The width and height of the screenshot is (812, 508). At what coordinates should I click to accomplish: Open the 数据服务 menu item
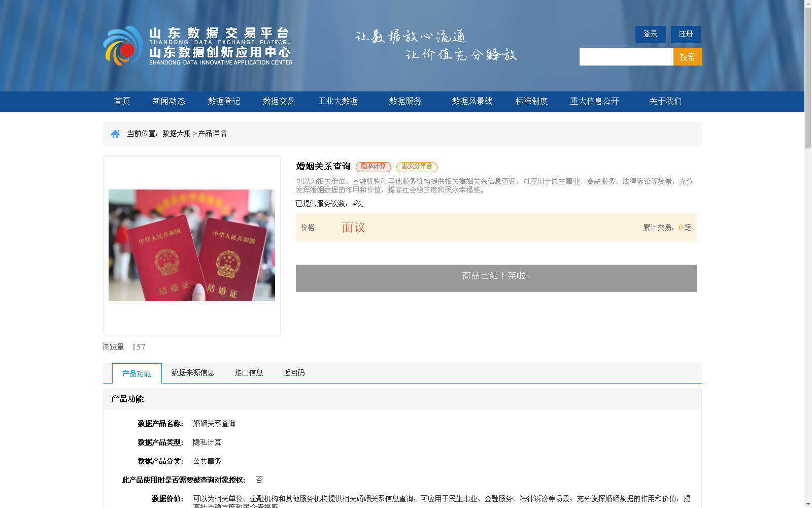tap(405, 101)
